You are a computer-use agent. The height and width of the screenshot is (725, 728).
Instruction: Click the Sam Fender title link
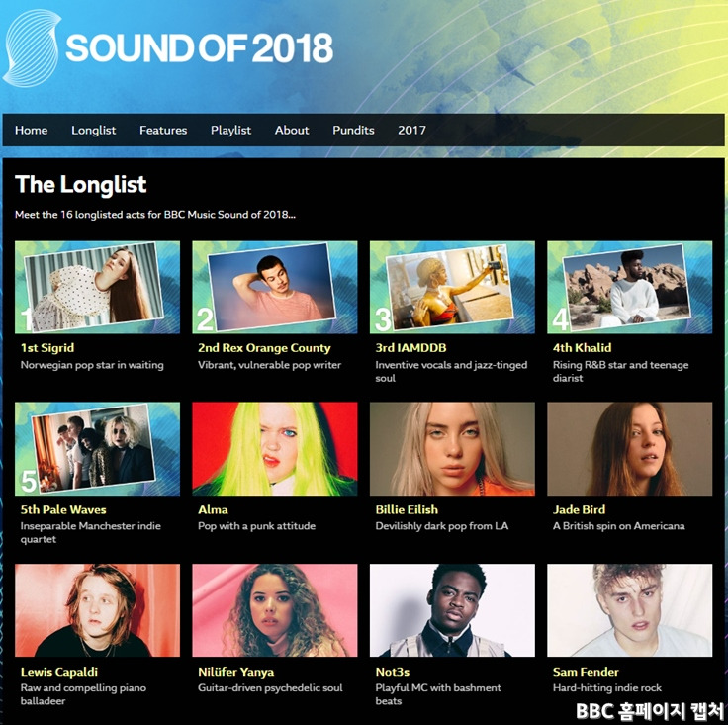(586, 672)
